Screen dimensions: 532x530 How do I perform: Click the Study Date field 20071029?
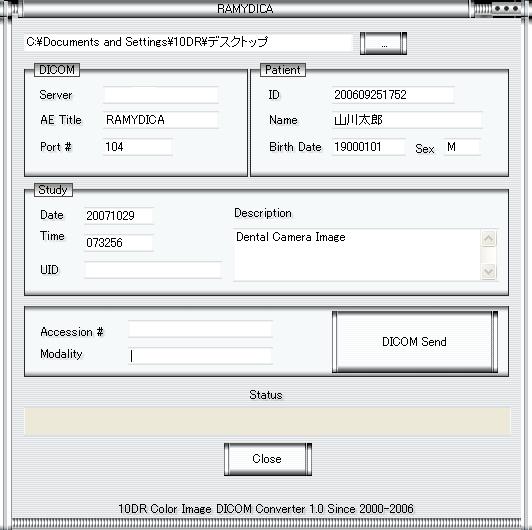(x=119, y=216)
